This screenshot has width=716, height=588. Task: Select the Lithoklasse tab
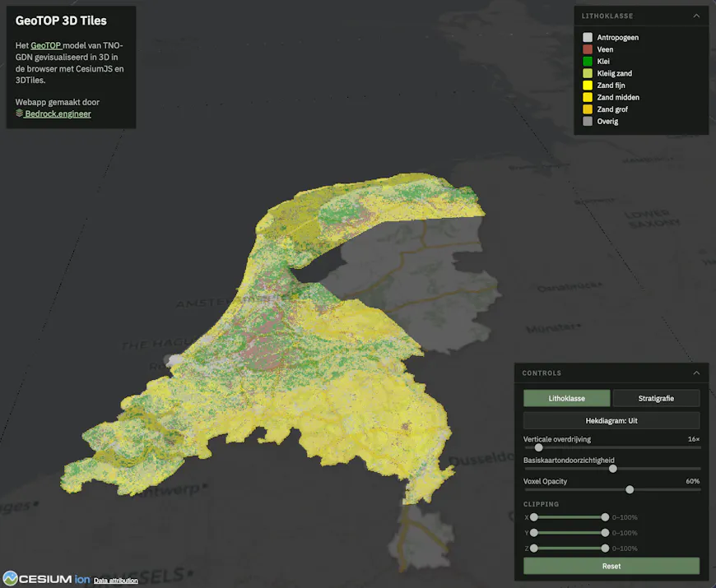point(566,397)
